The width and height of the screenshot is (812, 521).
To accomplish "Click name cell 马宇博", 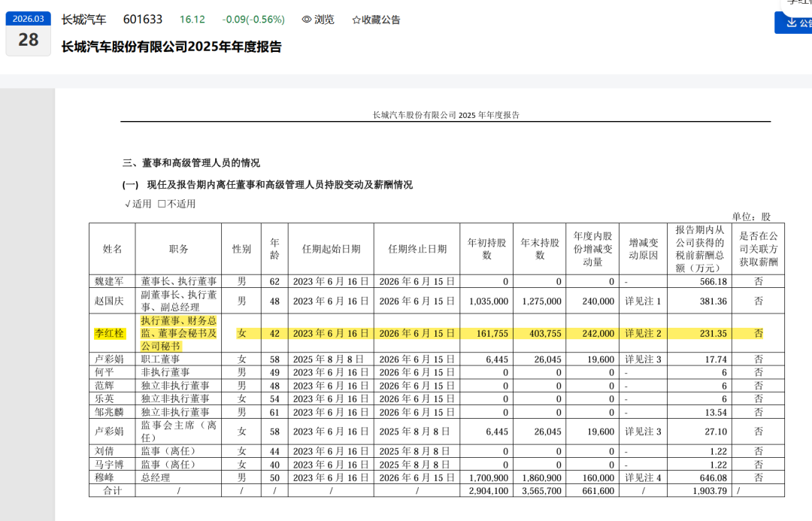I will click(109, 465).
